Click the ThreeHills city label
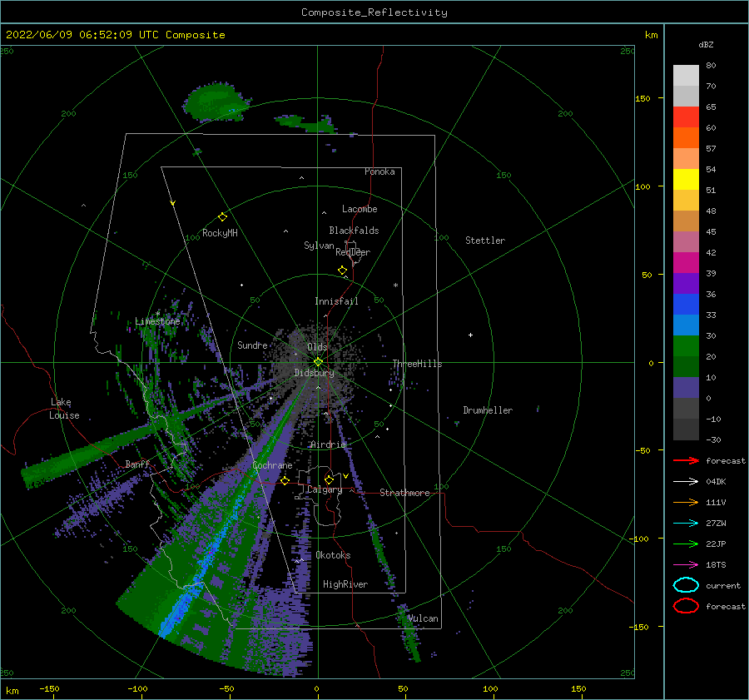This screenshot has height=700, width=749. click(417, 364)
